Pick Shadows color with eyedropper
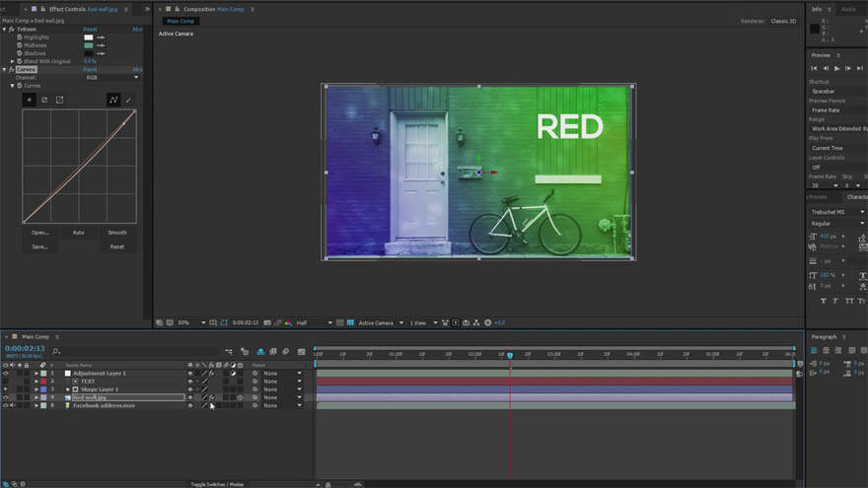Image resolution: width=868 pixels, height=488 pixels. [101, 53]
